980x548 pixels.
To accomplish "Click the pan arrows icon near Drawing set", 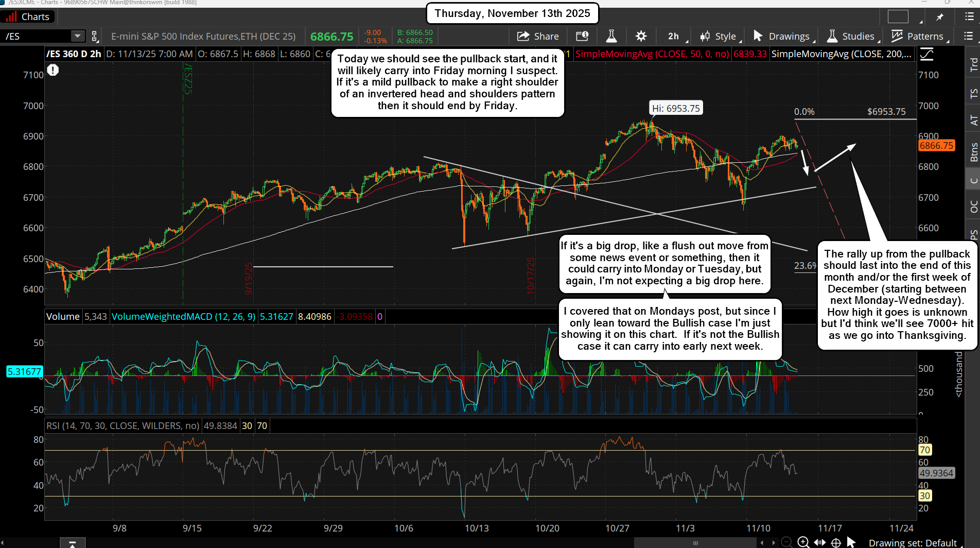I will [820, 542].
